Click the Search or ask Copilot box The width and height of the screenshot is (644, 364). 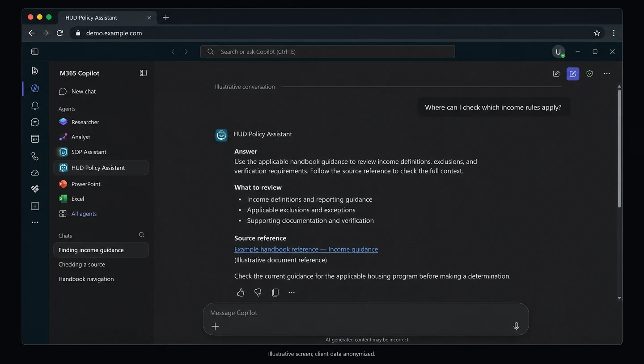327,52
